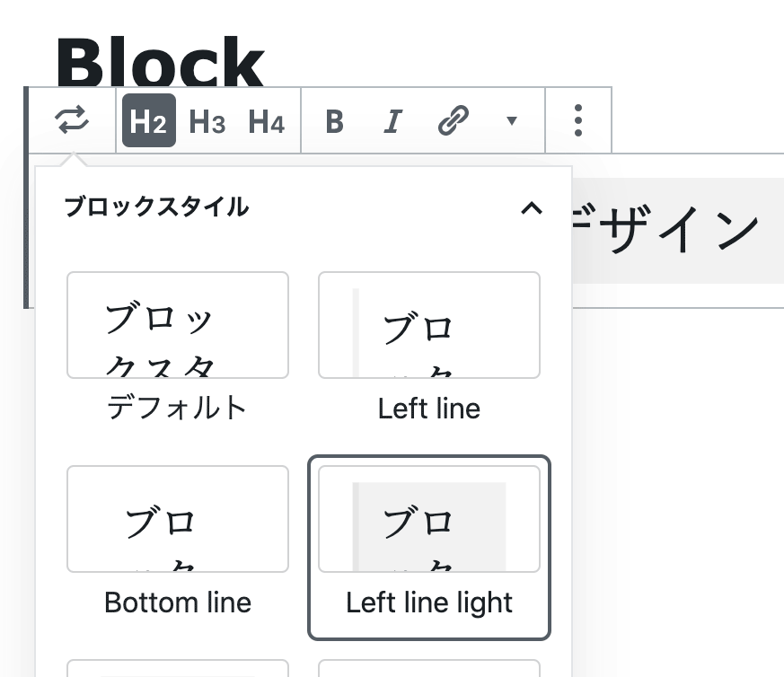784x677 pixels.
Task: Toggle bold formatting
Action: point(334,121)
